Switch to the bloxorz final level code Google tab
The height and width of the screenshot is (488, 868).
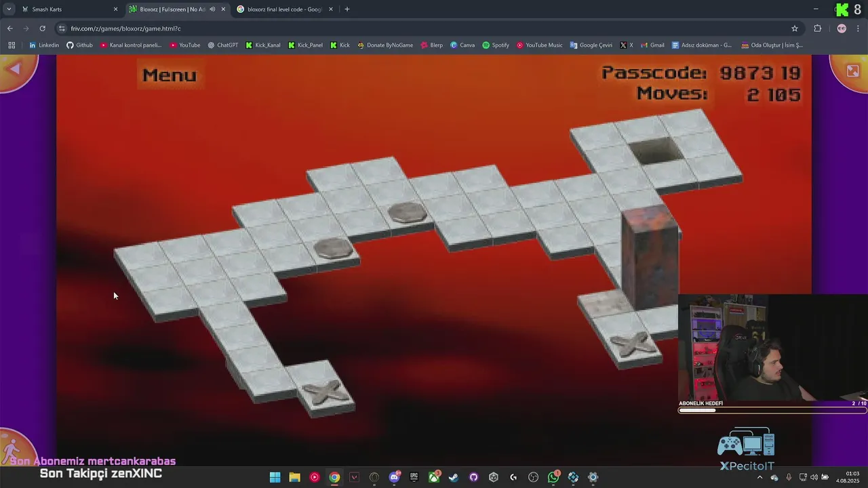285,9
